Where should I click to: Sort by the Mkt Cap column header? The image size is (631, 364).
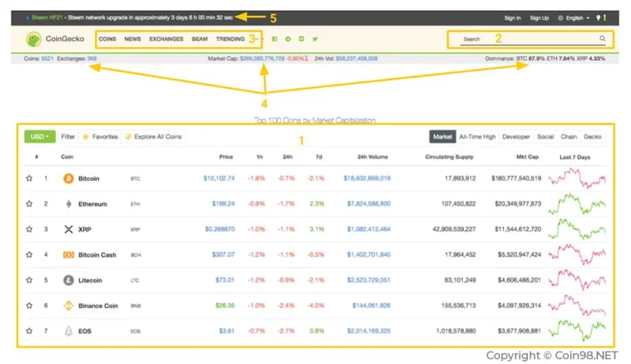[527, 157]
